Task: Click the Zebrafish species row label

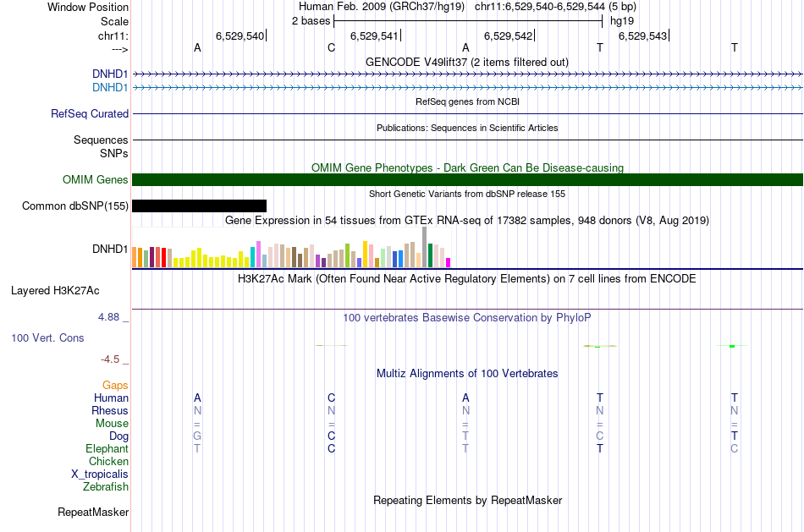Action: [106, 487]
